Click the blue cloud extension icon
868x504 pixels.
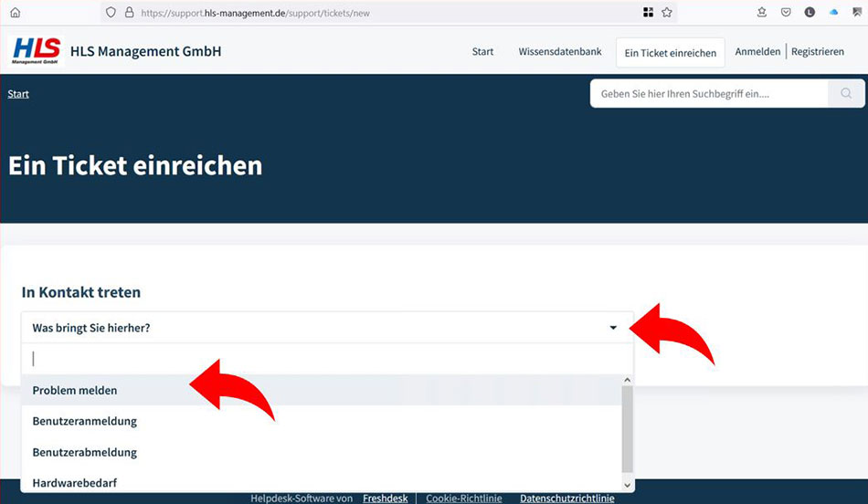833,13
